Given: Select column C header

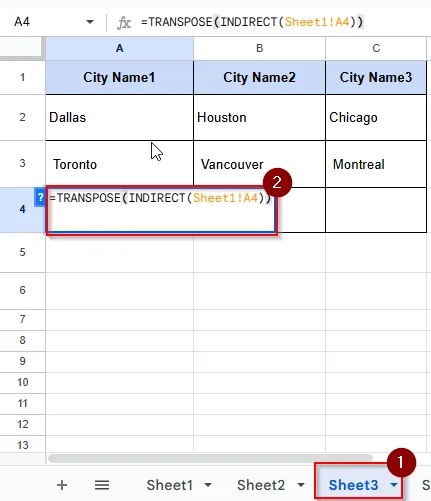Looking at the screenshot, I should 376,49.
